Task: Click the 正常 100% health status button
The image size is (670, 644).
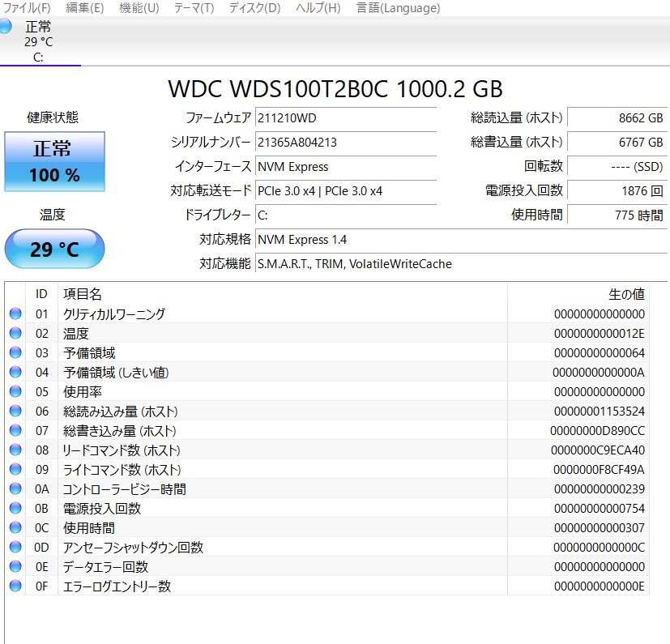Action: [x=53, y=161]
